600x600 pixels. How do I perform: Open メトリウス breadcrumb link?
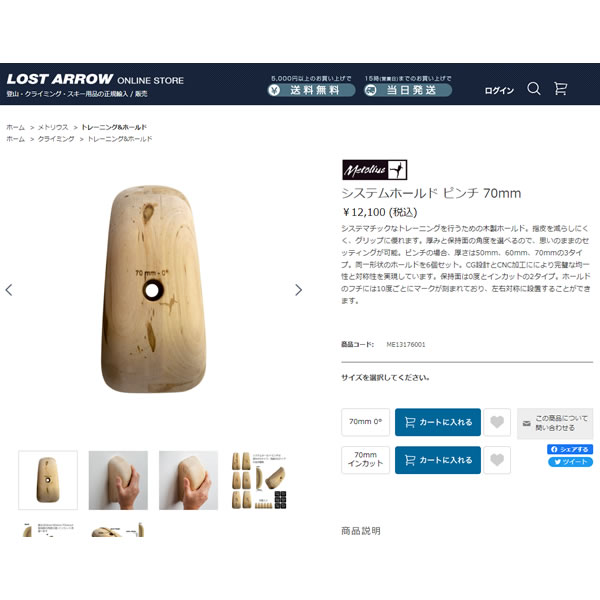click(53, 127)
